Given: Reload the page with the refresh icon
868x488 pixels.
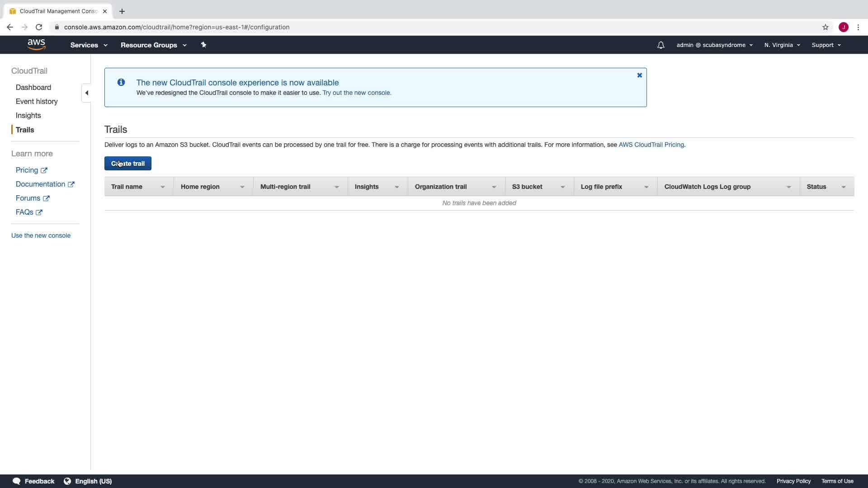Looking at the screenshot, I should [x=39, y=27].
